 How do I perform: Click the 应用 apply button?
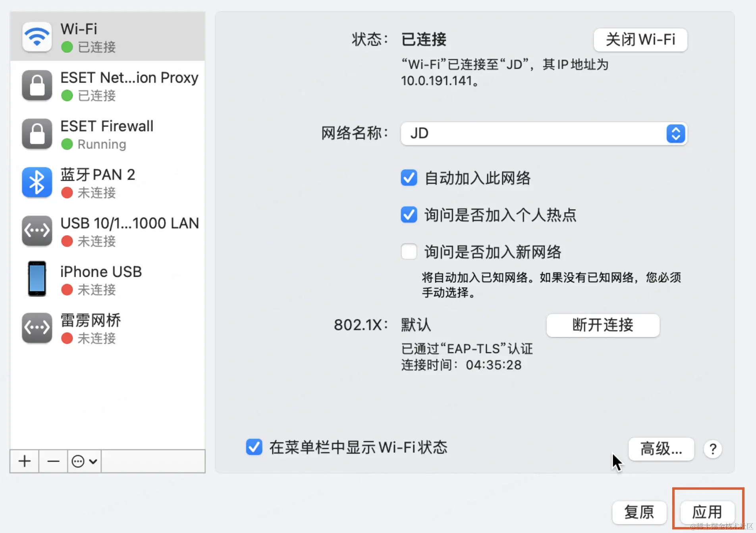tap(707, 512)
